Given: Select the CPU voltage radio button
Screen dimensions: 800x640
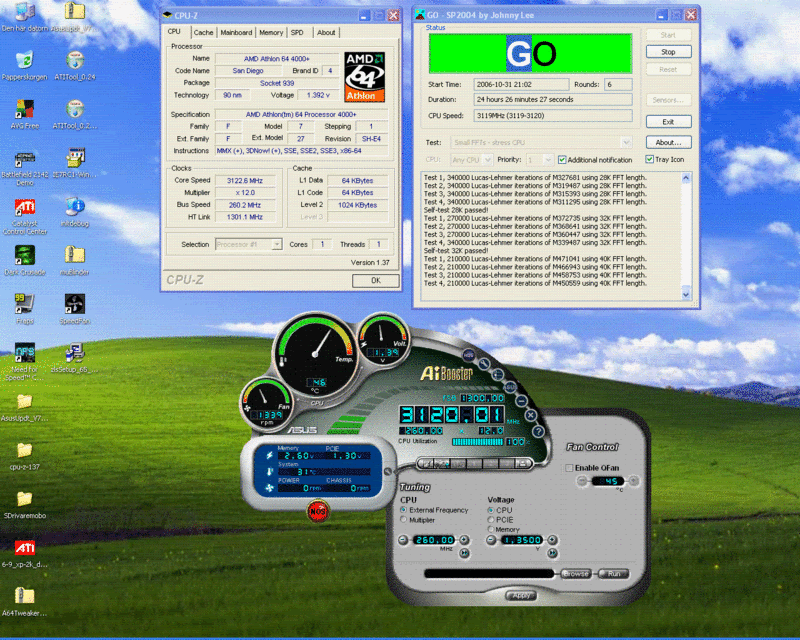Looking at the screenshot, I should coord(490,510).
